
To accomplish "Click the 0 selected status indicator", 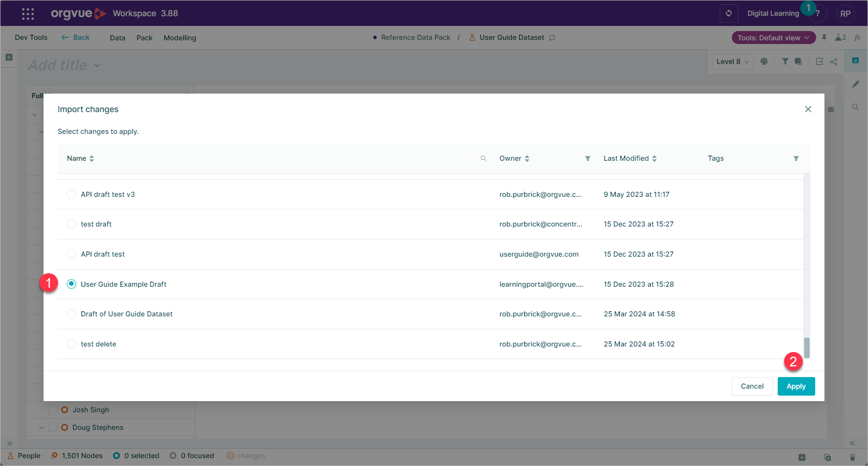I will (136, 456).
